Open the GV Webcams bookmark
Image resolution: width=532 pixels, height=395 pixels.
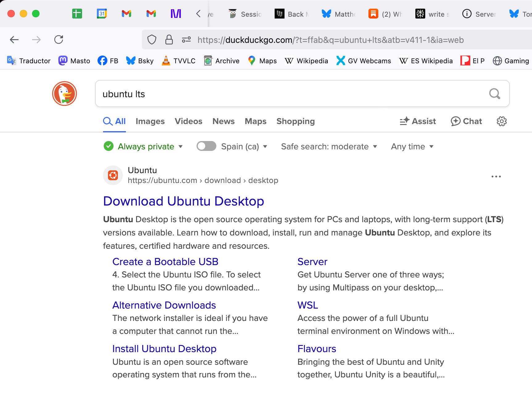tap(364, 61)
